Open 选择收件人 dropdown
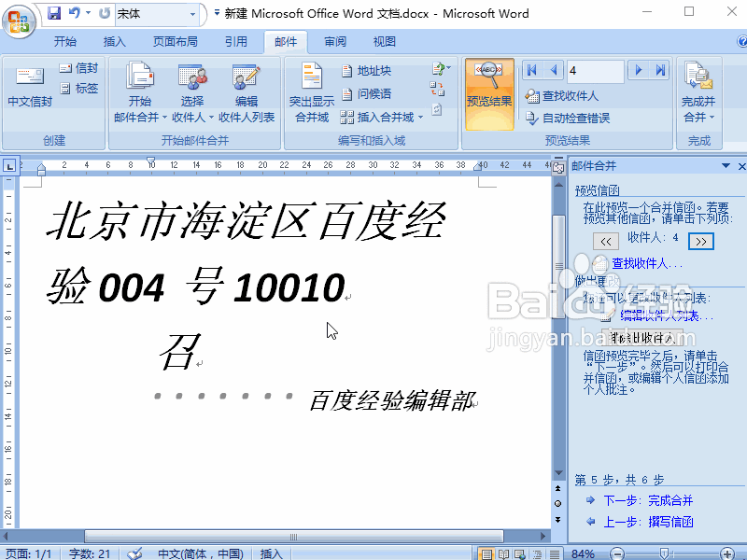Viewport: 747px width, 560px height. 192,92
